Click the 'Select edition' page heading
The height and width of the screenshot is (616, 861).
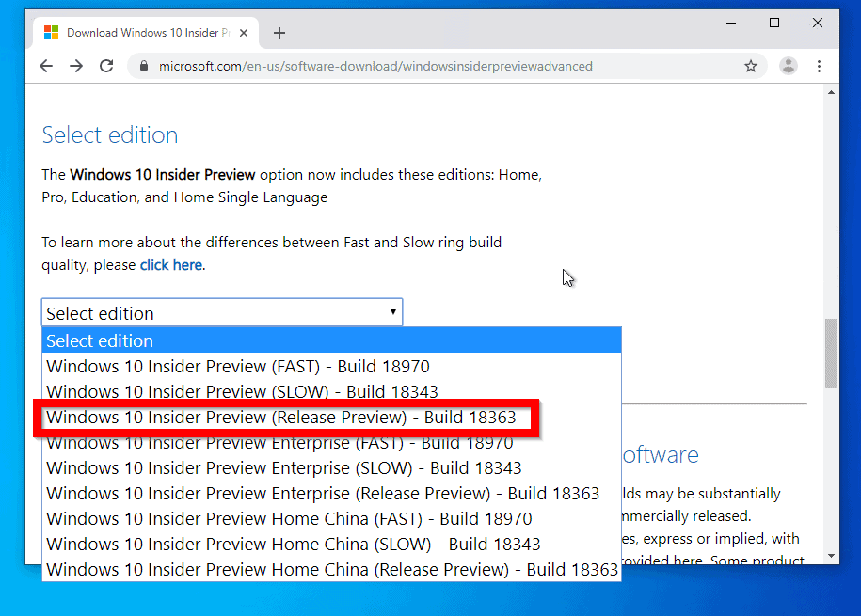[110, 135]
